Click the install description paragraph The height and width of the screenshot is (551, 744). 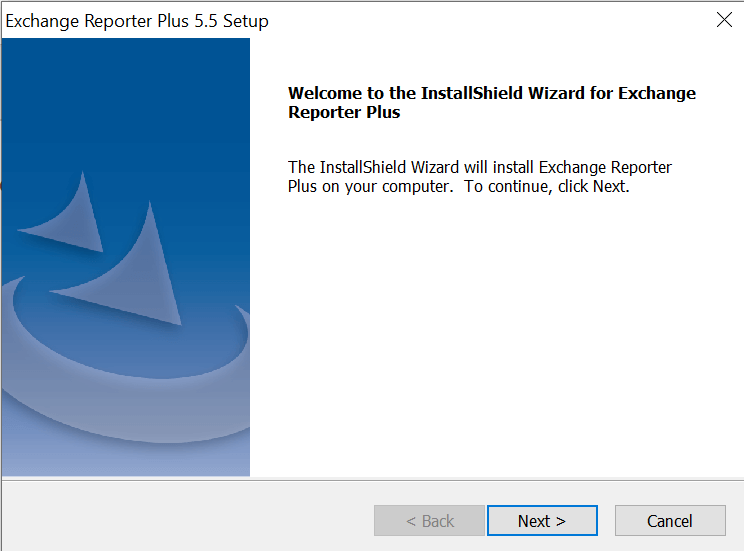click(479, 177)
